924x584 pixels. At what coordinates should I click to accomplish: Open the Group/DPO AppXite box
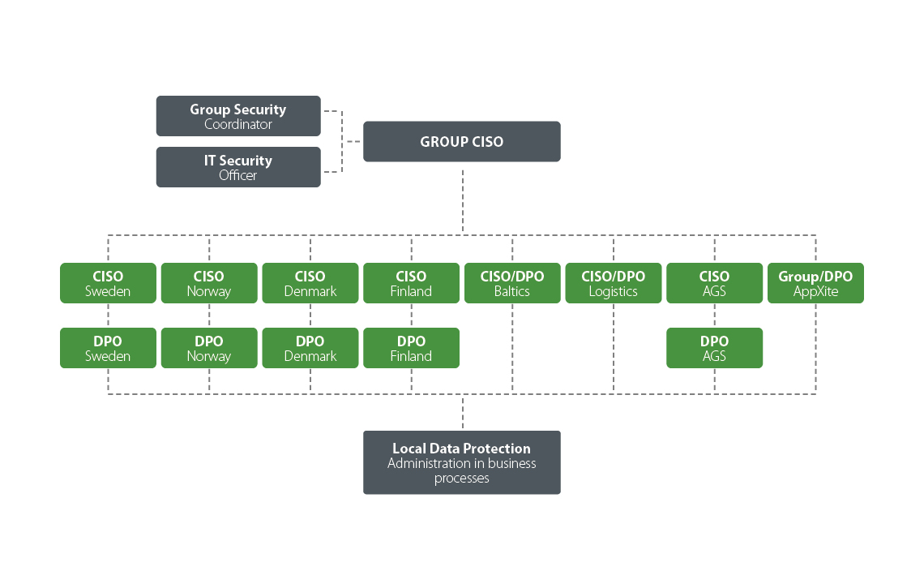pyautogui.click(x=815, y=283)
